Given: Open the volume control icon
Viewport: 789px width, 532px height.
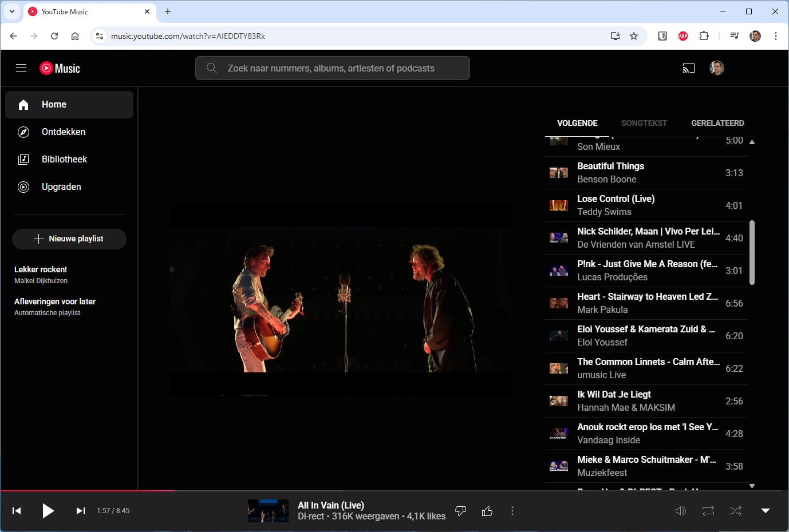Looking at the screenshot, I should (681, 511).
